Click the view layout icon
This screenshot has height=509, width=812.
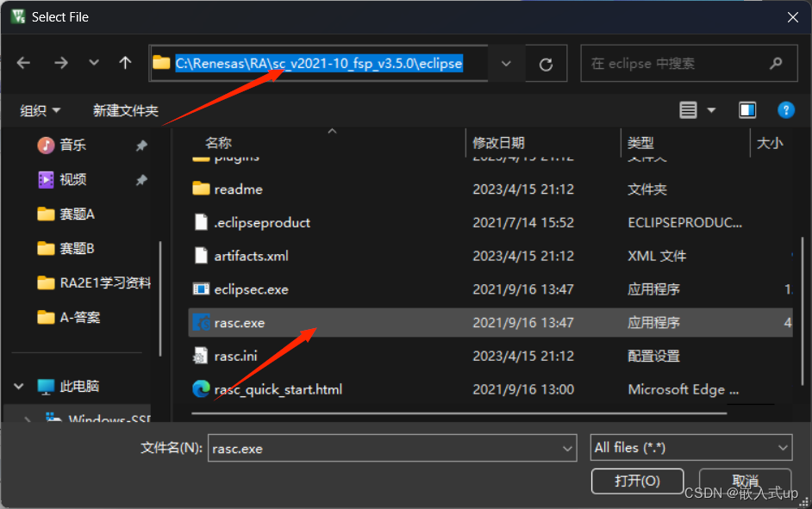(688, 109)
